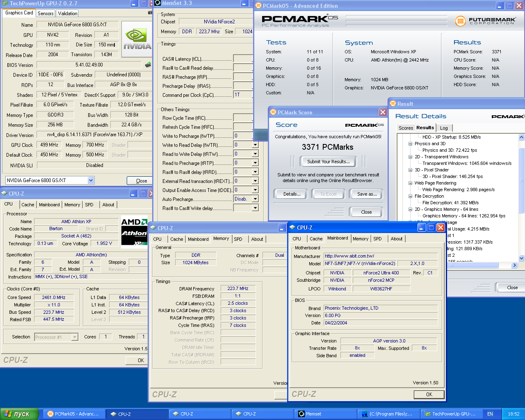Open the Scores tab in Result Details
This screenshot has width=525, height=420.
pyautogui.click(x=406, y=128)
